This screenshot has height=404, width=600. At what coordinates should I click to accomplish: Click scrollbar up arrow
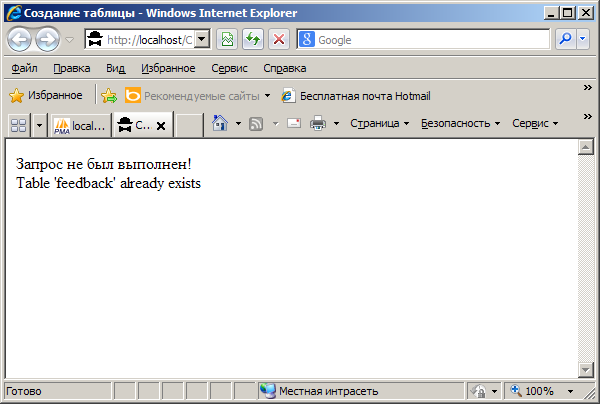[x=585, y=147]
